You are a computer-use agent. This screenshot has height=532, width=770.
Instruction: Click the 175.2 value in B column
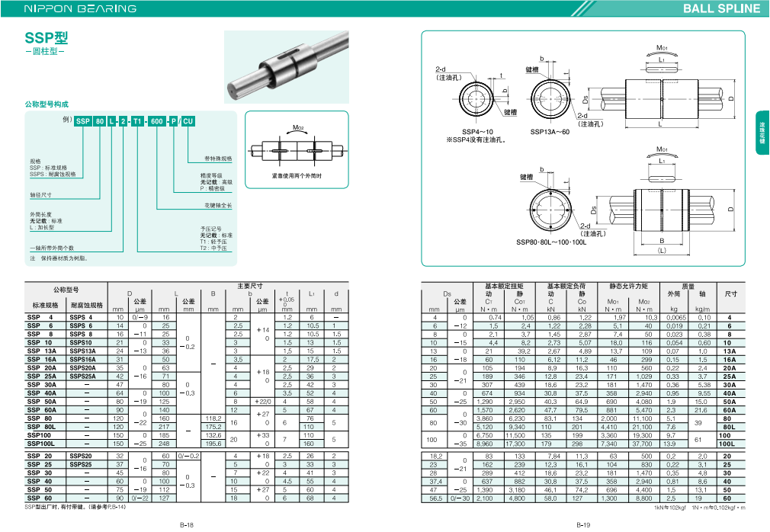click(213, 427)
